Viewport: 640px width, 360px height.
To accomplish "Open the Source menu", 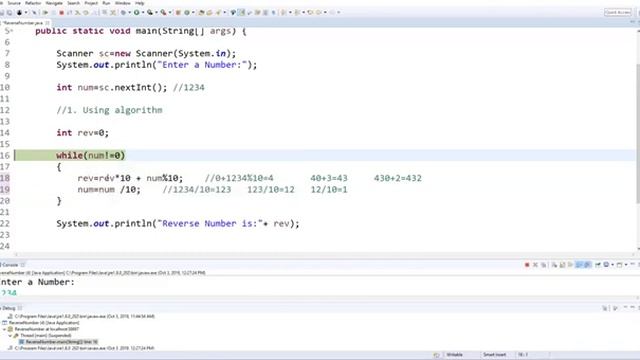I will (x=14, y=3).
